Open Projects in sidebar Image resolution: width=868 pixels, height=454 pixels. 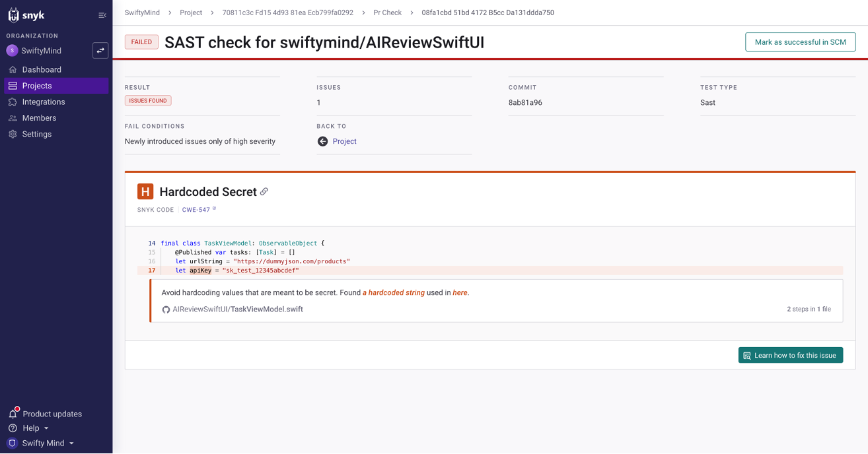[x=56, y=86]
